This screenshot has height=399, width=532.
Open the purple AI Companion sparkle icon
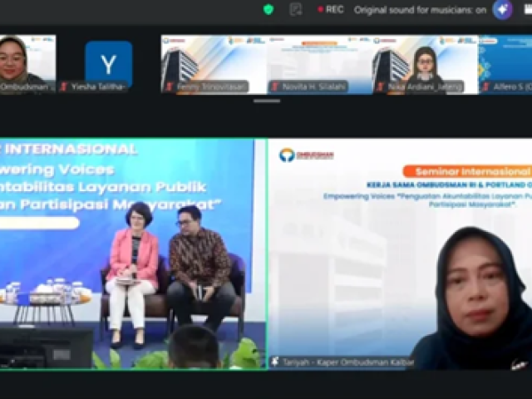tap(502, 9)
